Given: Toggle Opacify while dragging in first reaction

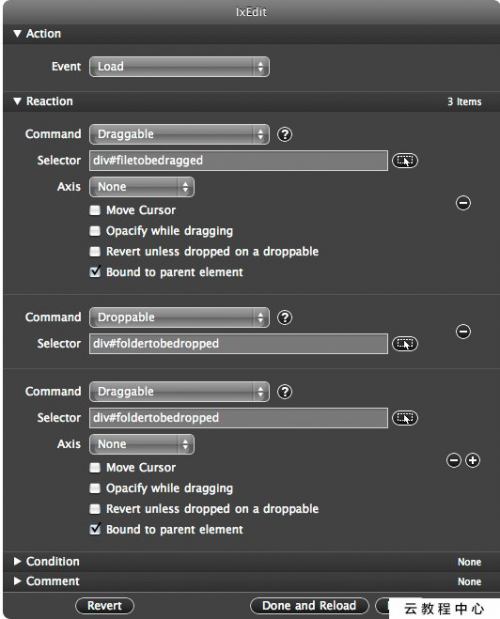Looking at the screenshot, I should tap(95, 231).
